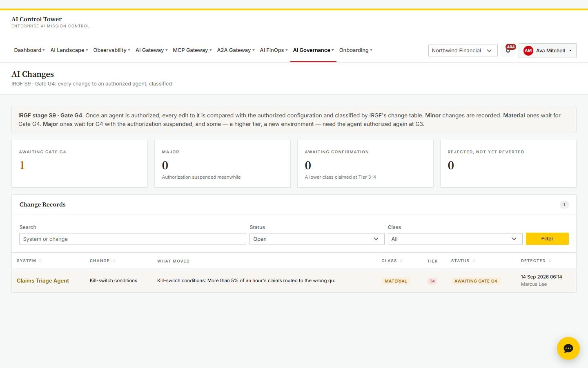588x368 pixels.
Task: Sort by the Class column arrows
Action: click(401, 261)
